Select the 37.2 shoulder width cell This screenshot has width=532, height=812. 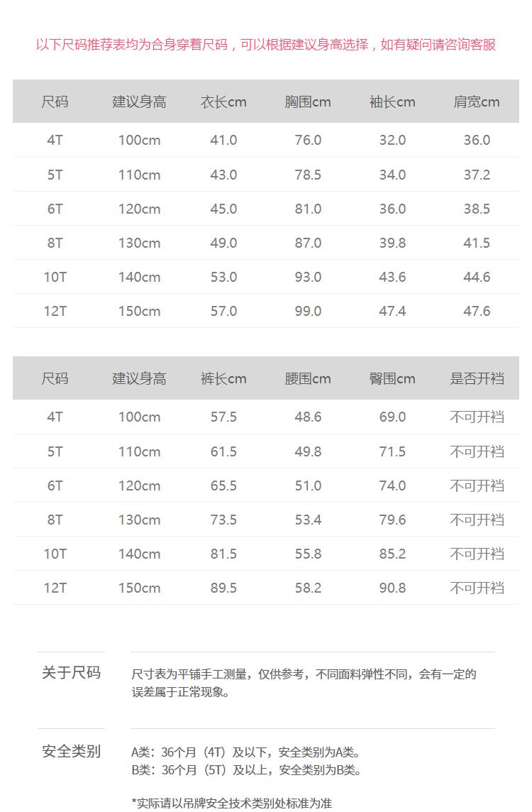[x=477, y=175]
